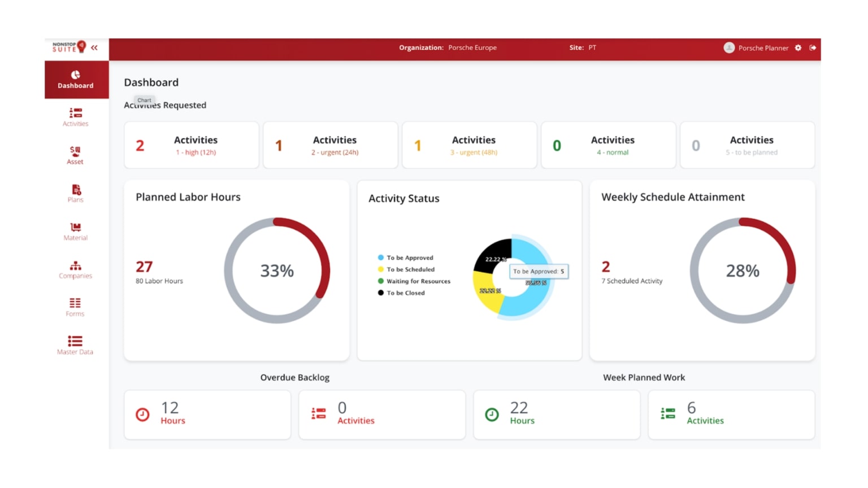868x488 pixels.
Task: Open Companies from the sidebar
Action: 75,269
